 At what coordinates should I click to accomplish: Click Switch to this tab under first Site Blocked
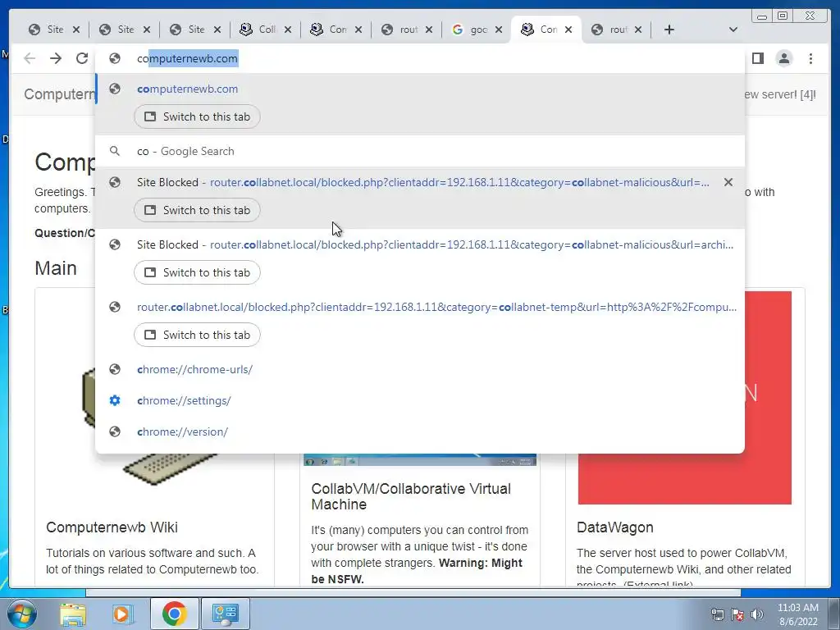click(197, 210)
